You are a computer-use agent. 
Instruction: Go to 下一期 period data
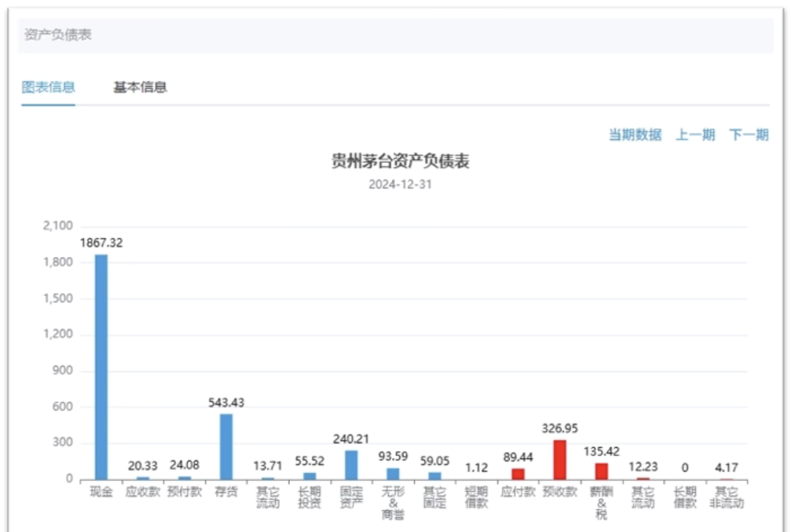pyautogui.click(x=748, y=135)
